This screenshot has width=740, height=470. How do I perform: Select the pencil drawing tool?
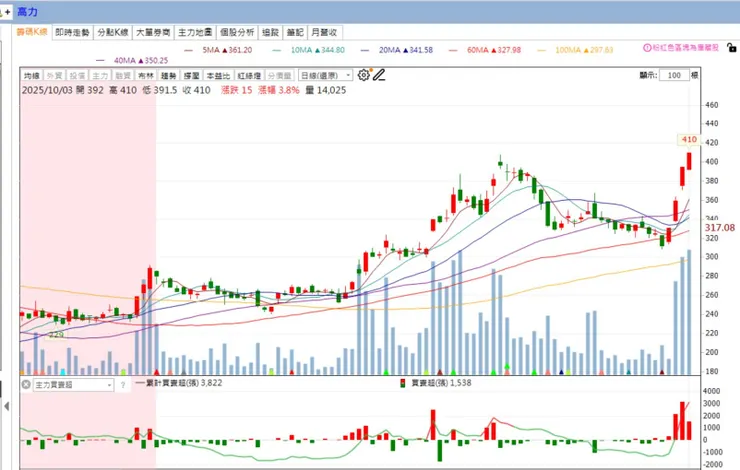(379, 75)
